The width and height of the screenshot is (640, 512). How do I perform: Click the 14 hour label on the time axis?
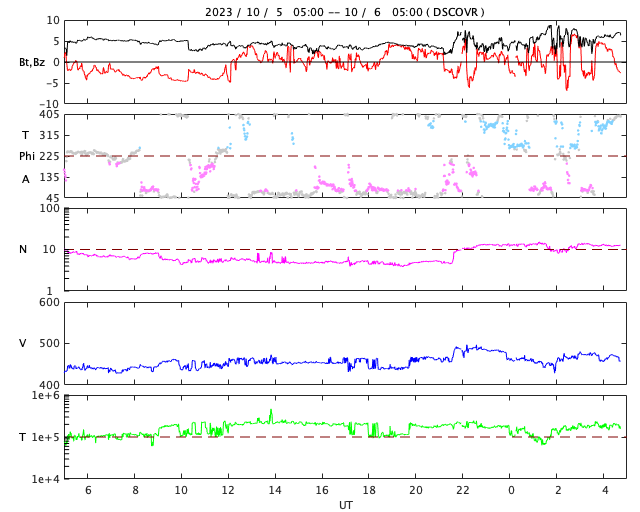pos(275,490)
